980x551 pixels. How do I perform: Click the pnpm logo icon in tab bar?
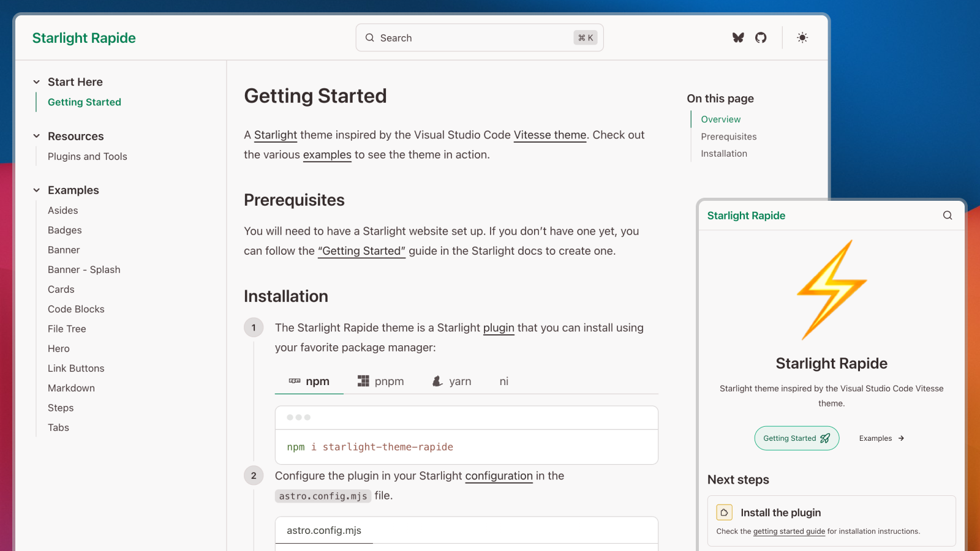pos(363,381)
